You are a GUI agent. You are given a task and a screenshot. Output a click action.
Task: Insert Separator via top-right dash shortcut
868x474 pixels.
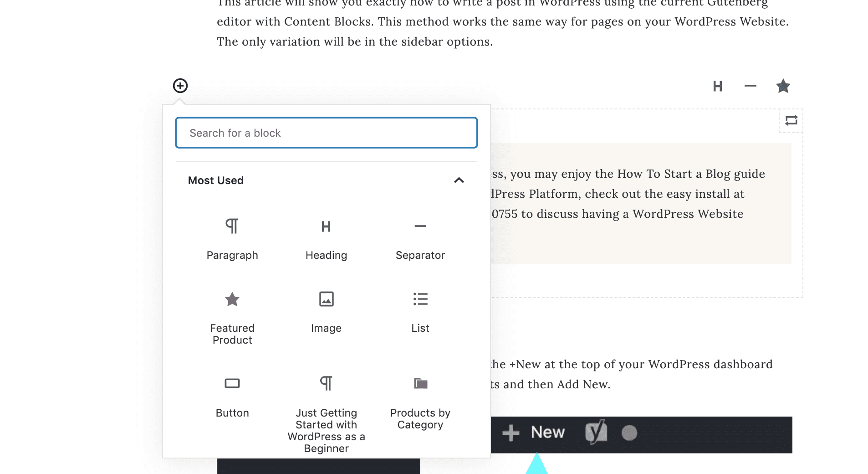tap(751, 86)
